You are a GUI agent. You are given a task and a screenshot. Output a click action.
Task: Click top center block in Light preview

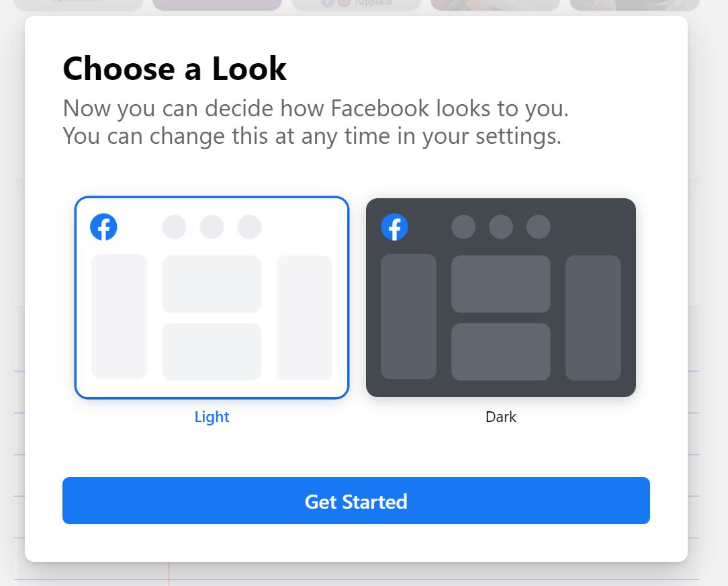pyautogui.click(x=212, y=284)
